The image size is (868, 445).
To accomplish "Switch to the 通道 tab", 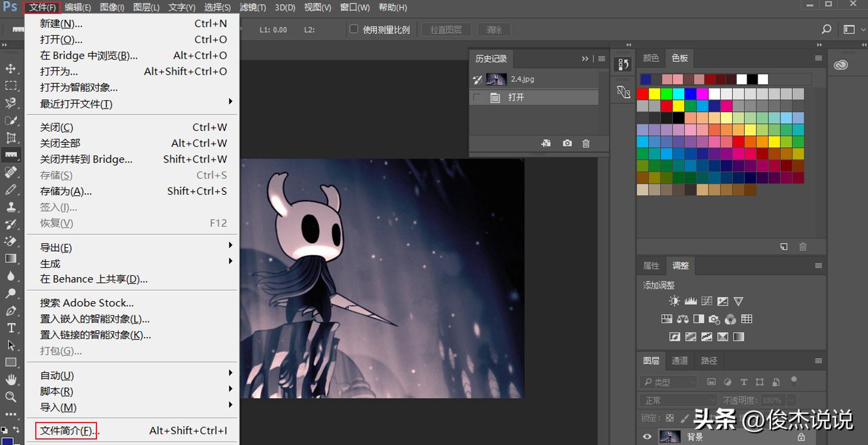I will pyautogui.click(x=679, y=361).
